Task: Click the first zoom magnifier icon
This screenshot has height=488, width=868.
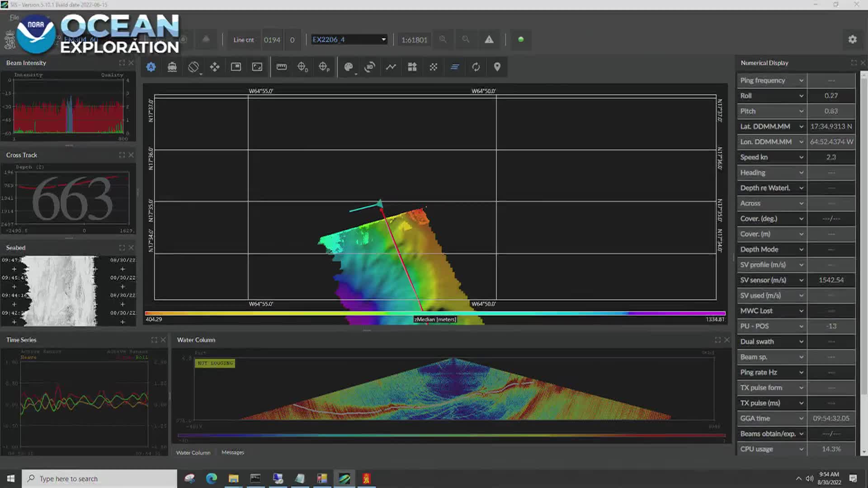Action: pyautogui.click(x=443, y=39)
